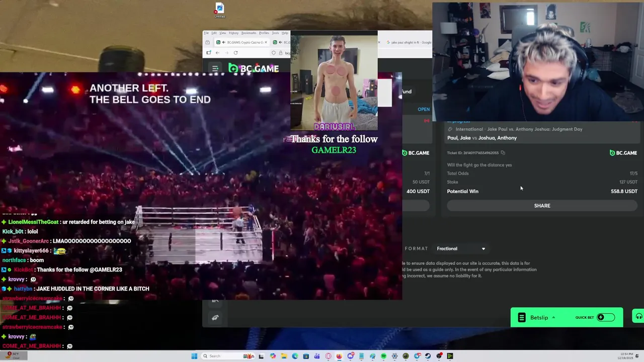Open the Firefox Tools menu
The width and height of the screenshot is (644, 362).
point(276,33)
